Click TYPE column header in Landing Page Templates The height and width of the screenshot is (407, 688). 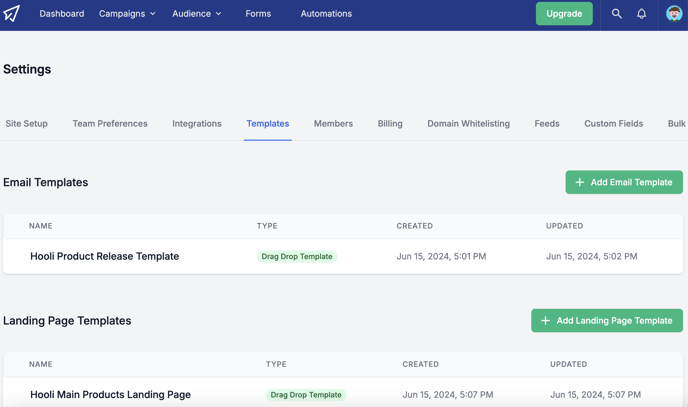pyautogui.click(x=276, y=364)
